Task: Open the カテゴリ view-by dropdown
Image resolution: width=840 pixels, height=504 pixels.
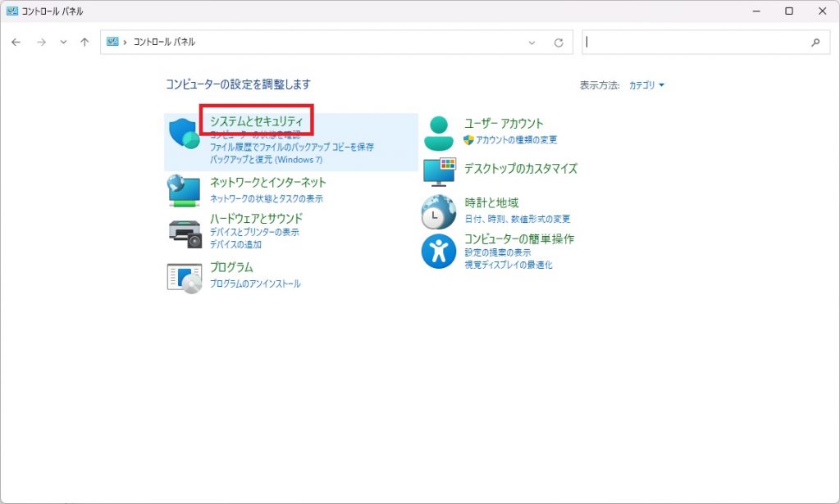Action: (646, 85)
